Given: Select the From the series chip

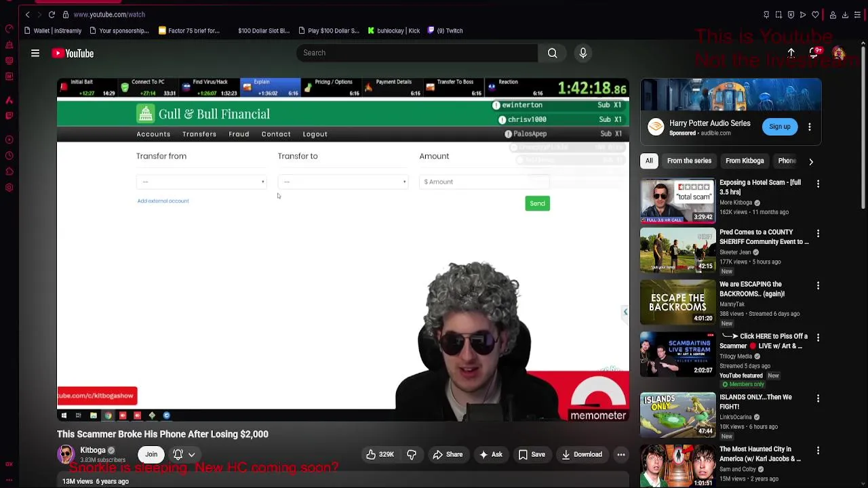Looking at the screenshot, I should point(689,161).
